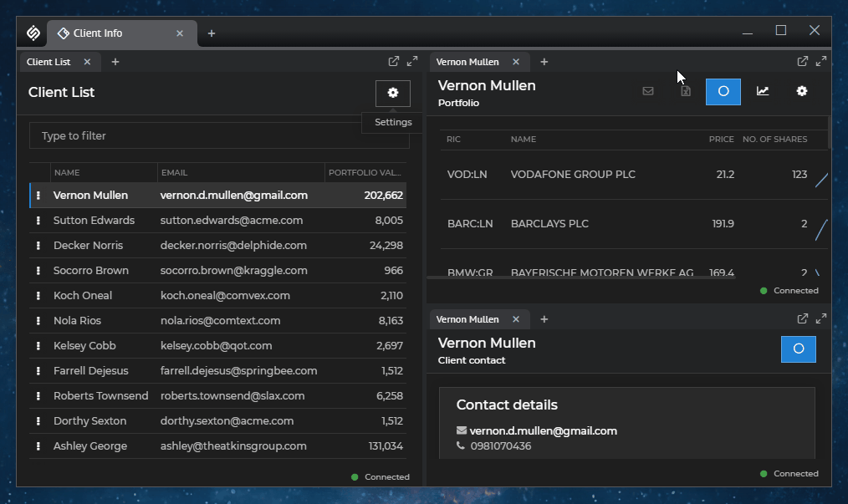Open row menu for Ashley George
The height and width of the screenshot is (504, 848).
38,446
